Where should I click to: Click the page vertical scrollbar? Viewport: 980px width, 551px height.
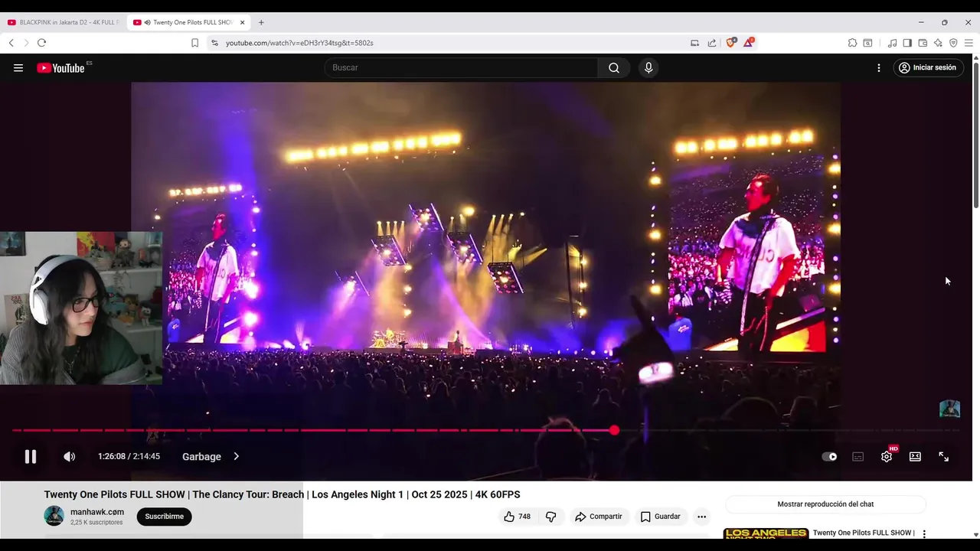coord(975,134)
